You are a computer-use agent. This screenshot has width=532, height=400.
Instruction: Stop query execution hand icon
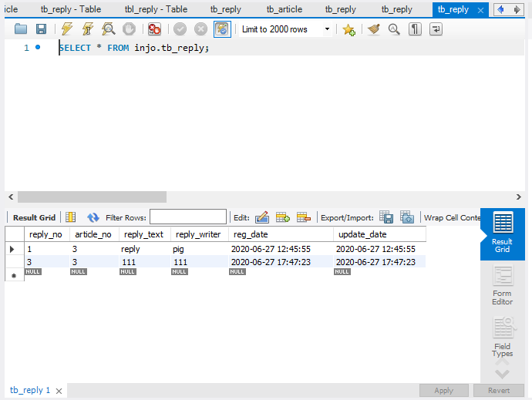129,29
